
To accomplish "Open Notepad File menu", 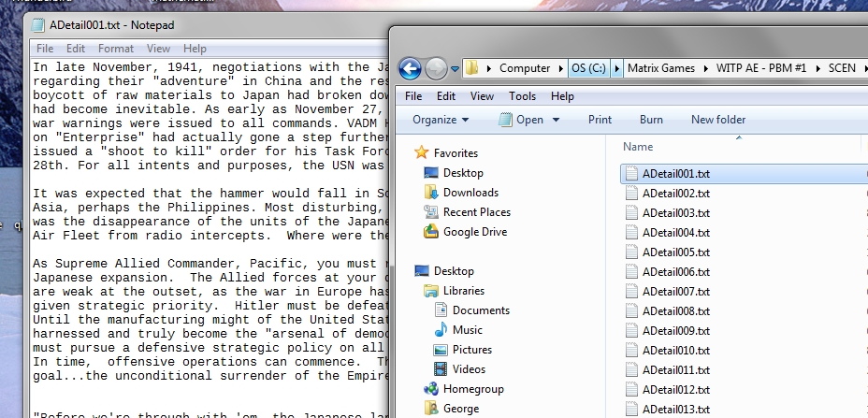I will (x=45, y=49).
